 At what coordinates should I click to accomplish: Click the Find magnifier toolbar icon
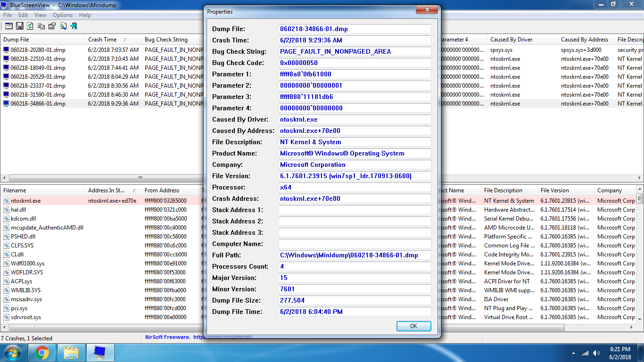pyautogui.click(x=63, y=26)
